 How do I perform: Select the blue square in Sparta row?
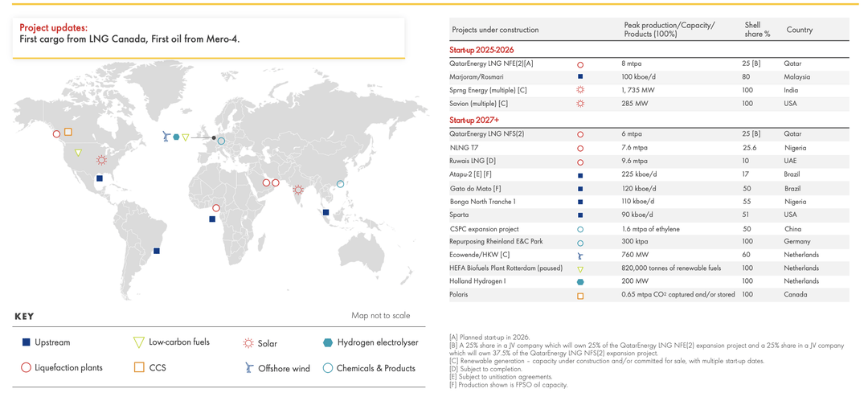(x=580, y=216)
